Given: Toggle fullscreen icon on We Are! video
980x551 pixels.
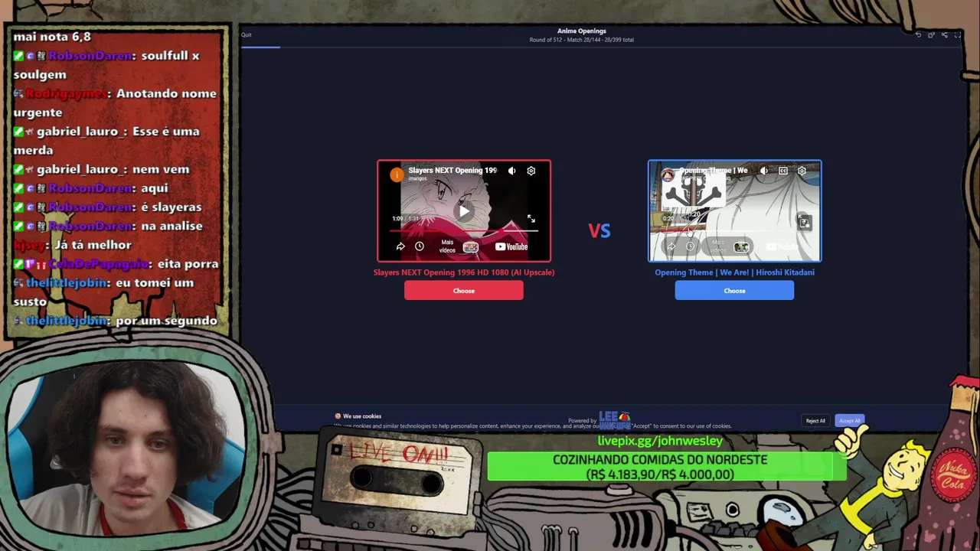Looking at the screenshot, I should coord(803,221).
